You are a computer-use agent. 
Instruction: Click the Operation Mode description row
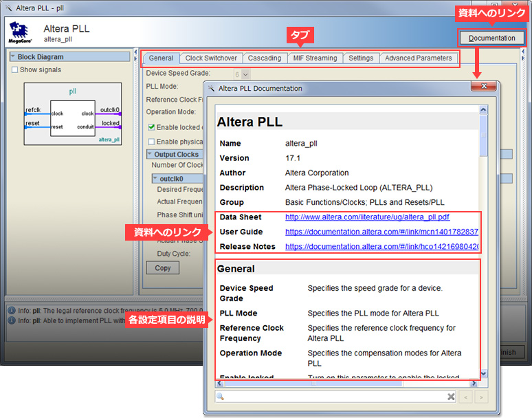(x=347, y=358)
